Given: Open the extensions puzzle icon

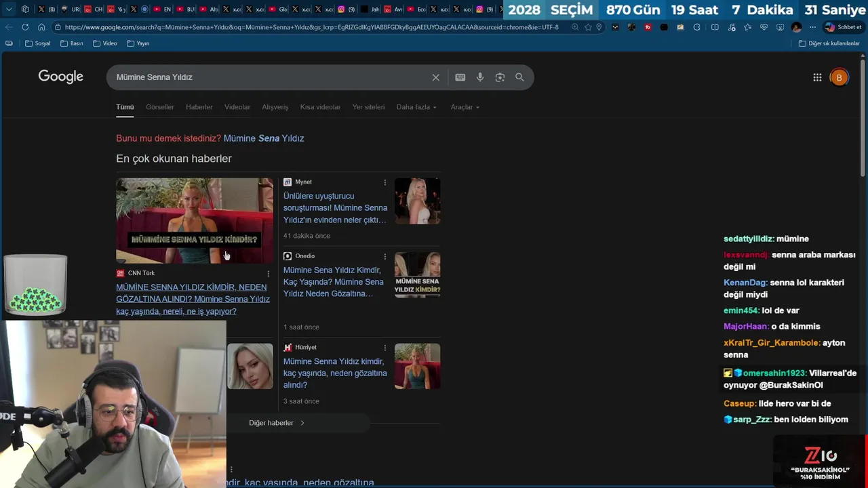Looking at the screenshot, I should tap(697, 27).
